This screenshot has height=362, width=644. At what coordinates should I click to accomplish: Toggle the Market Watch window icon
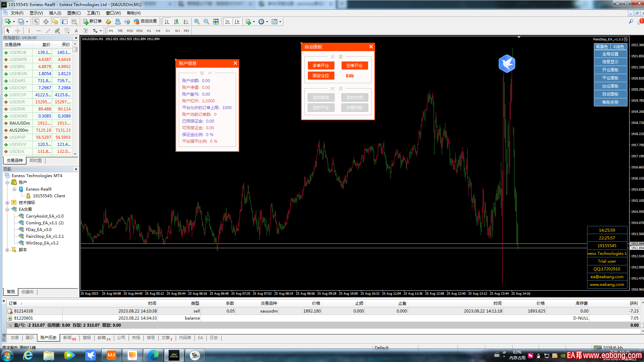[x=36, y=22]
